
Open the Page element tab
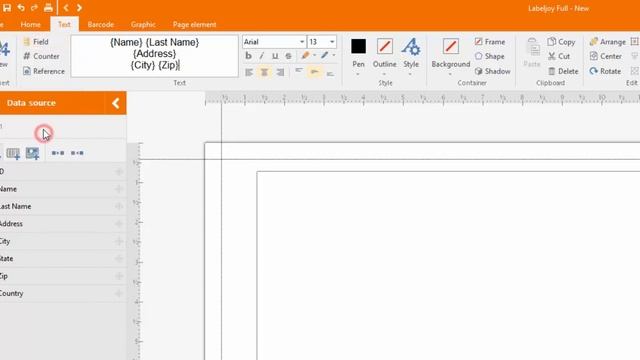(194, 24)
